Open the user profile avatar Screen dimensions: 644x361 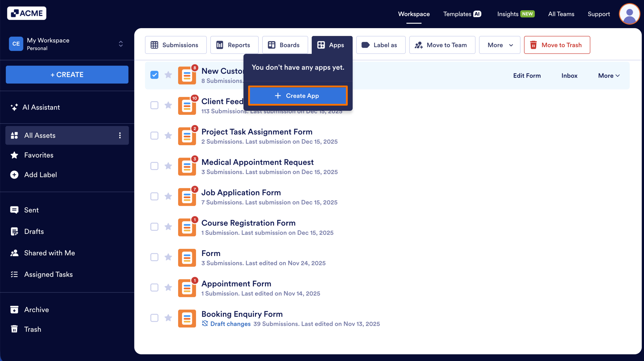click(x=629, y=14)
